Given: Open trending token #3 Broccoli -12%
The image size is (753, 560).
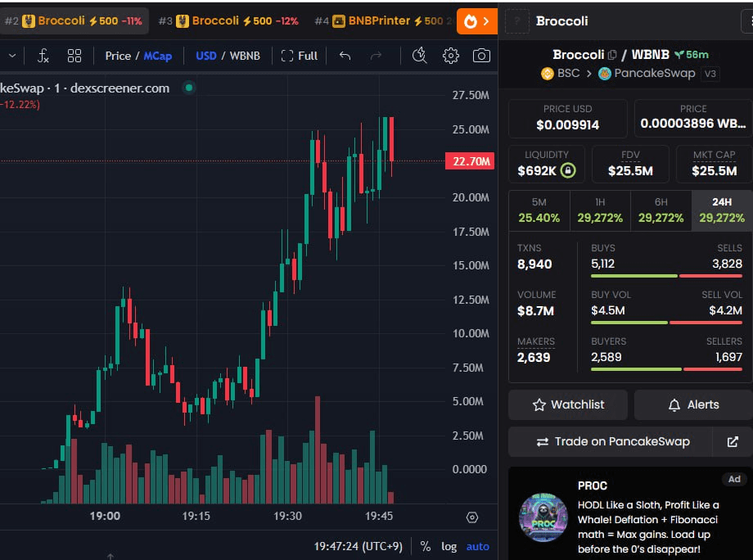Looking at the screenshot, I should click(x=229, y=21).
